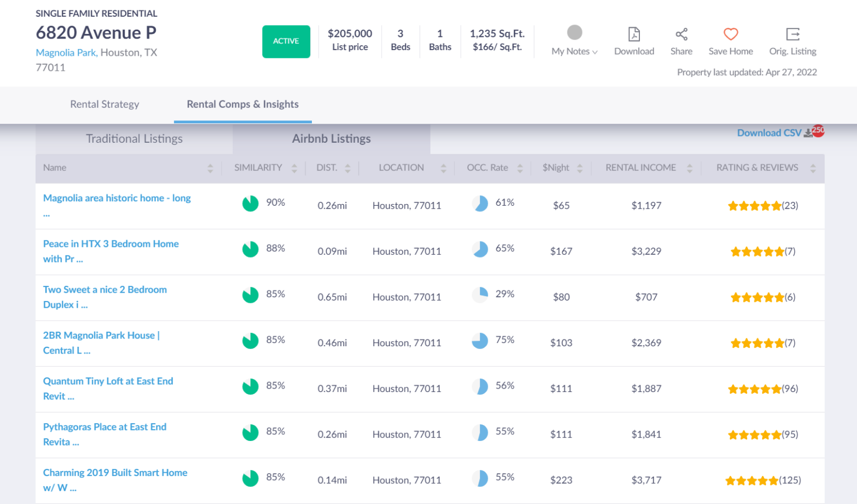
Task: Expand the My Notes dropdown chevron
Action: [x=594, y=51]
